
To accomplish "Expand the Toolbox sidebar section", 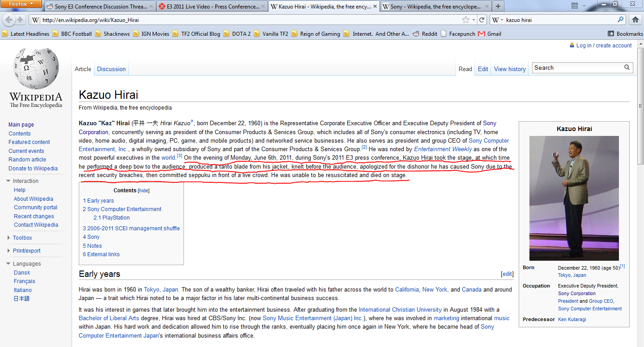I will (x=9, y=238).
